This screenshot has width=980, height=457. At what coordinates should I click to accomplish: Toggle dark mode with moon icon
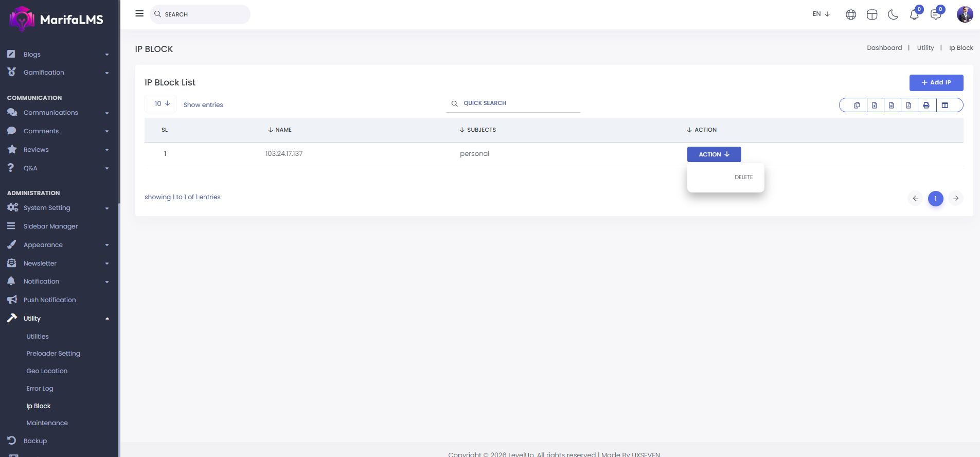(x=893, y=15)
